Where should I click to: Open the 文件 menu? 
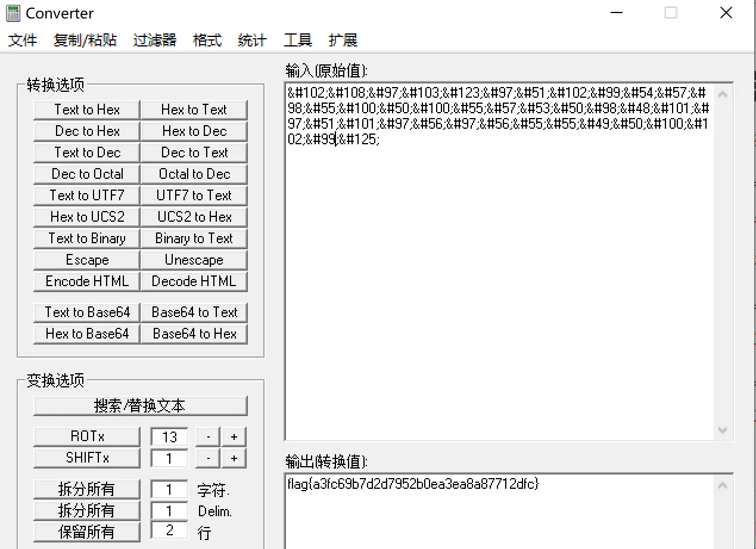click(22, 40)
